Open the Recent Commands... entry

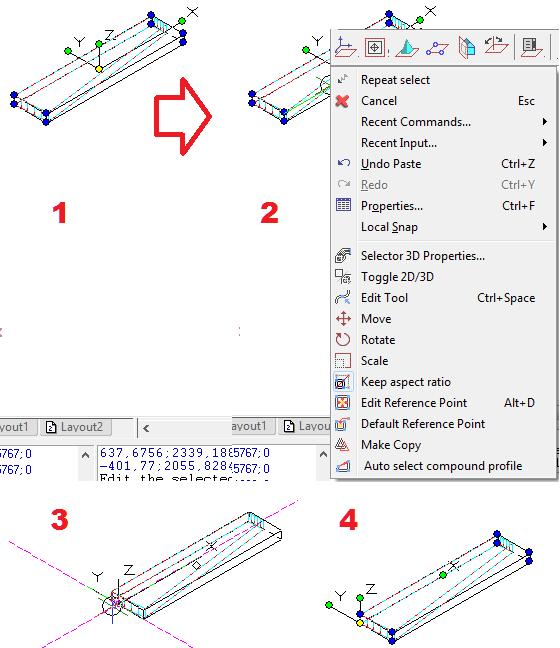[444, 122]
